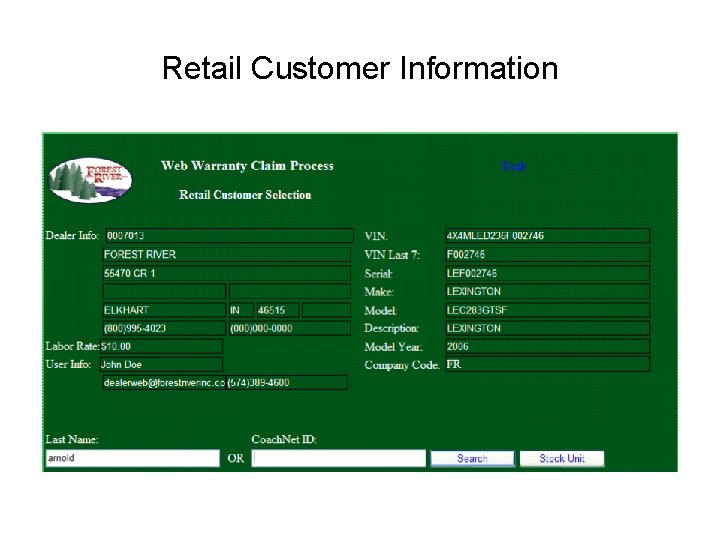Click the city field ELKHART
This screenshot has width=720, height=540.
pyautogui.click(x=164, y=310)
